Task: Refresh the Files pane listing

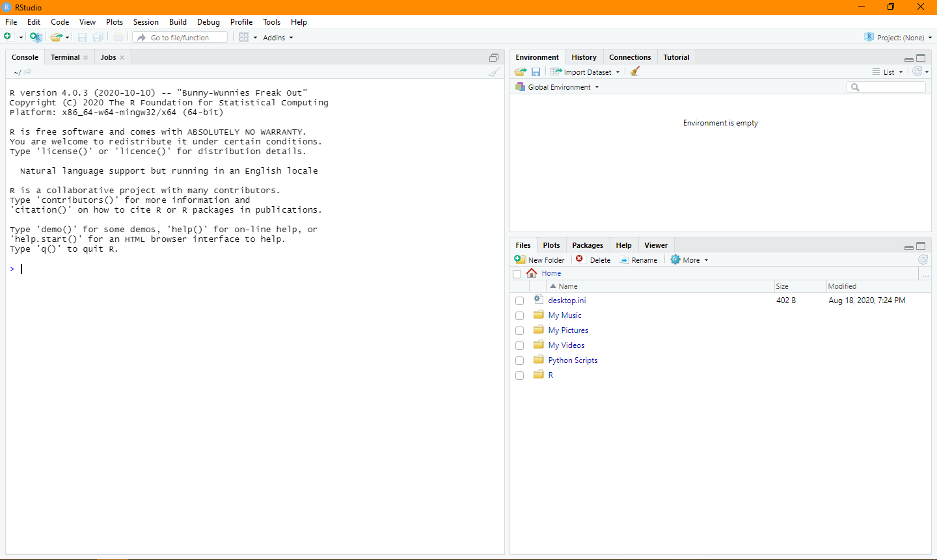Action: [x=923, y=260]
